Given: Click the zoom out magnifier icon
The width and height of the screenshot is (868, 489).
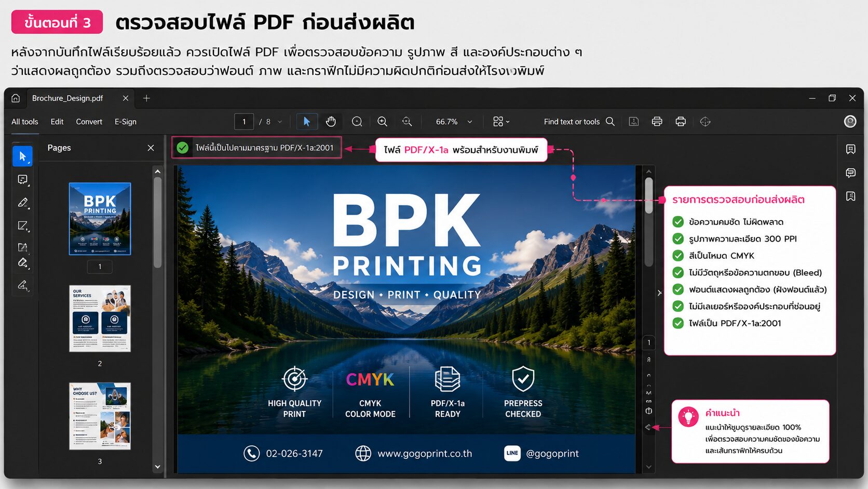Looking at the screenshot, I should click(x=407, y=122).
